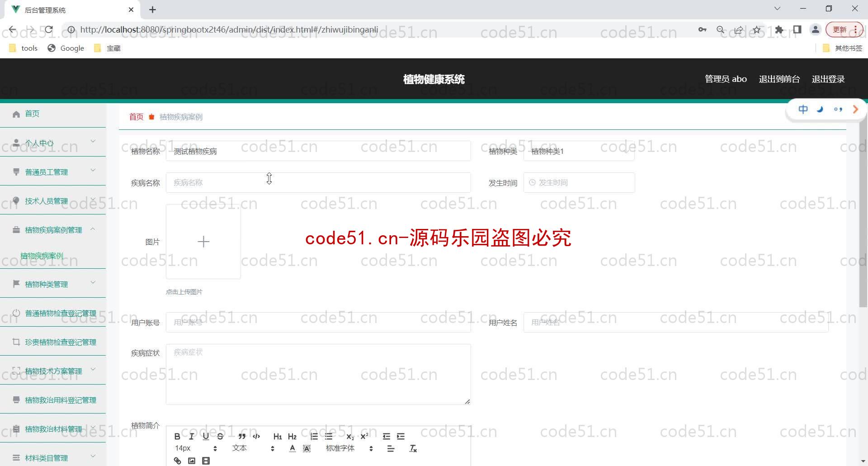This screenshot has height=466, width=868.
Task: Switch input method 中 language icon
Action: pos(803,109)
